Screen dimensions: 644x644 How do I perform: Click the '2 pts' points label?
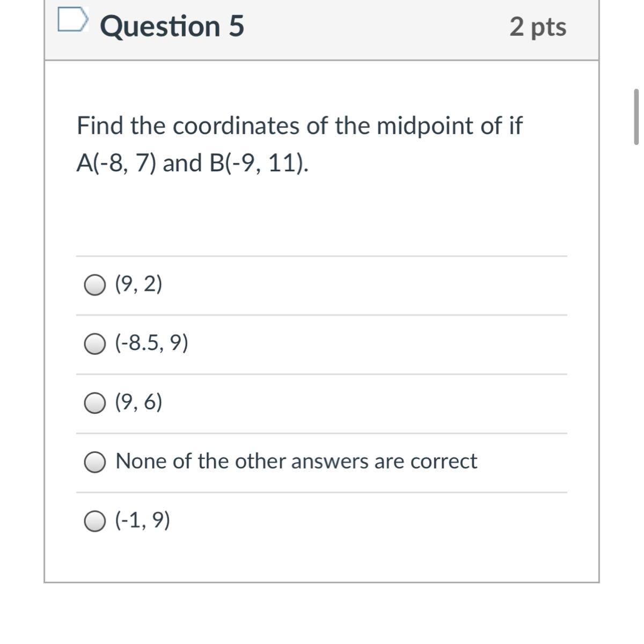point(537,27)
